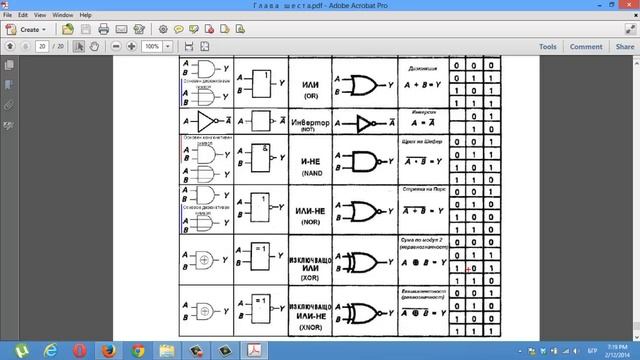The width and height of the screenshot is (640, 360).
Task: Open the Comment pane
Action: 586,47
